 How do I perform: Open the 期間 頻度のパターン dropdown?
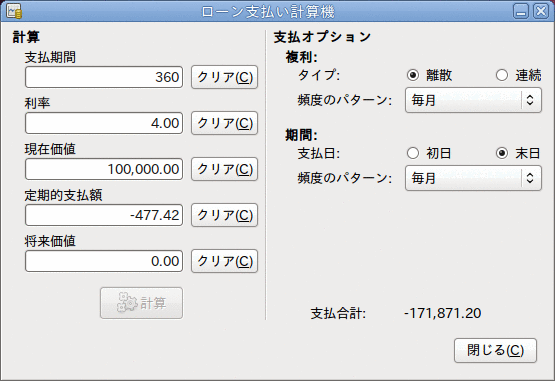pos(473,178)
